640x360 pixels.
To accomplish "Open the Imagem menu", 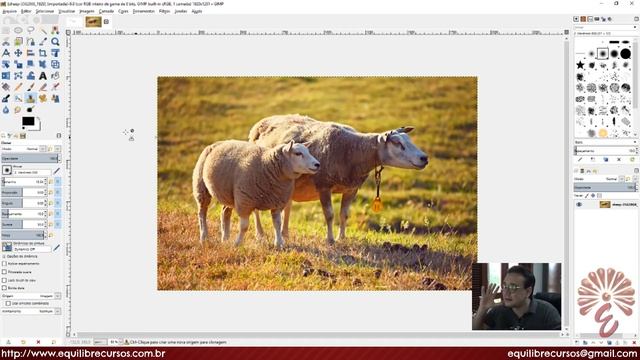I will click(x=87, y=11).
